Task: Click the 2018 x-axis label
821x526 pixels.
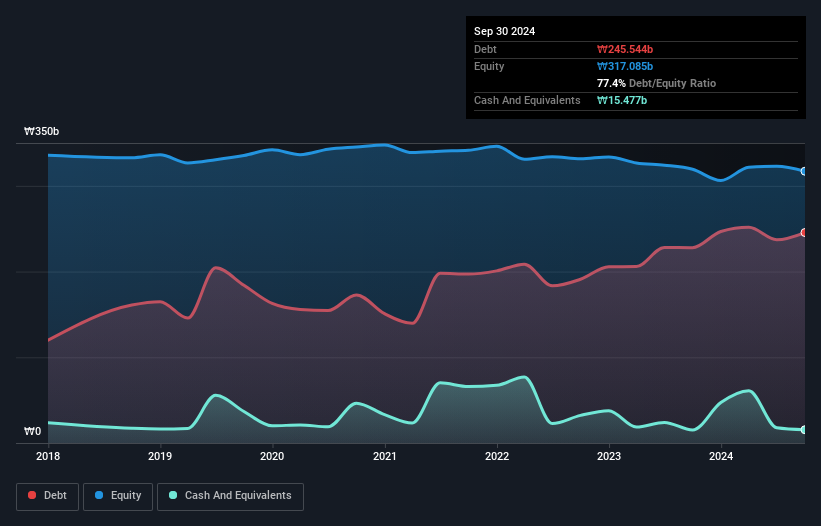Action: 48,456
